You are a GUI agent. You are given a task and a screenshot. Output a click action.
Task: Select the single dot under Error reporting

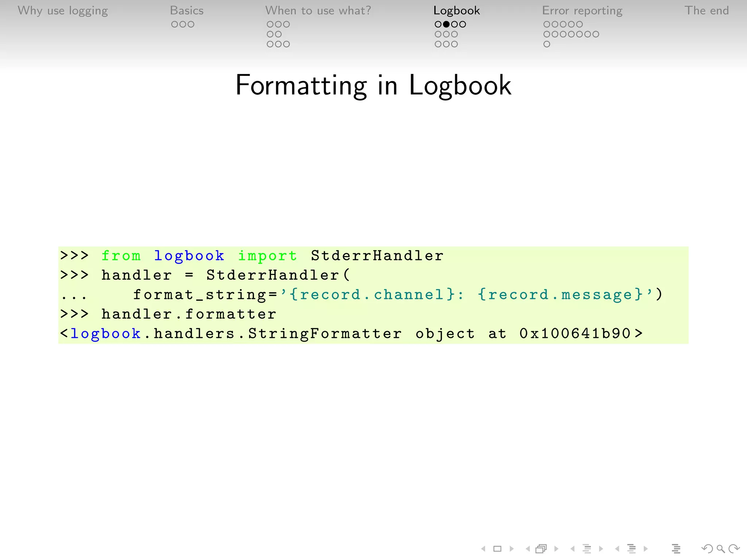pyautogui.click(x=547, y=44)
